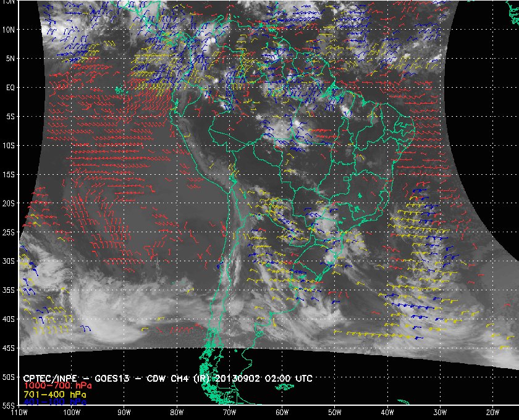
Task: Click the 50W longitude label
Action: point(335,413)
